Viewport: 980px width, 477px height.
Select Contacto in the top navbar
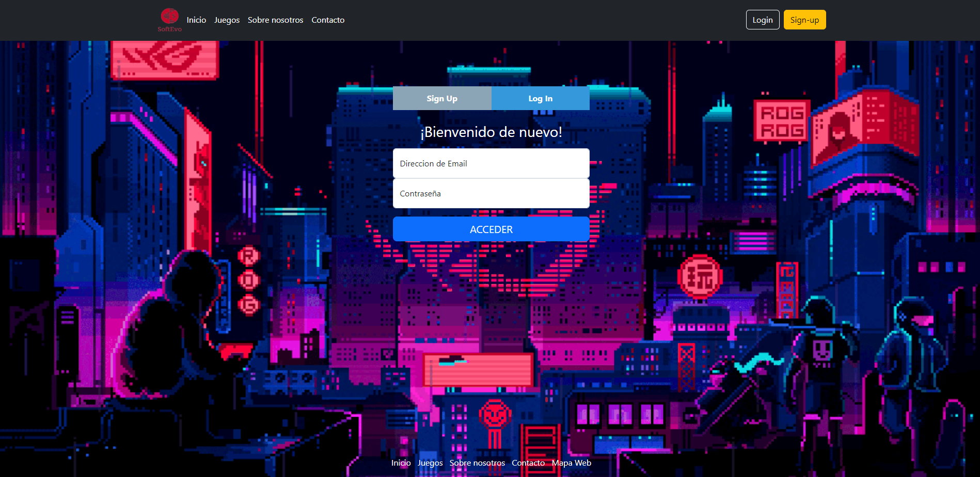point(328,20)
